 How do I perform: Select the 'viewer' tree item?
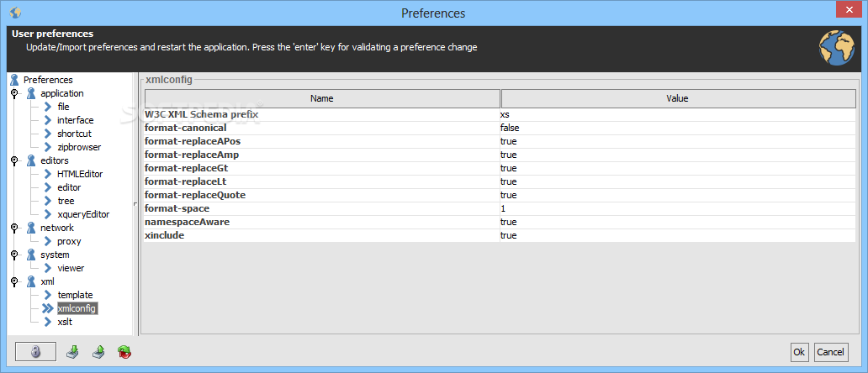[71, 268]
